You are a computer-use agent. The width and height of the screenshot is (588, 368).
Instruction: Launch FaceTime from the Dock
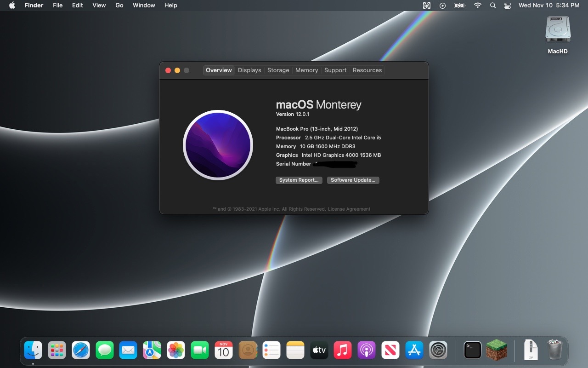click(200, 351)
